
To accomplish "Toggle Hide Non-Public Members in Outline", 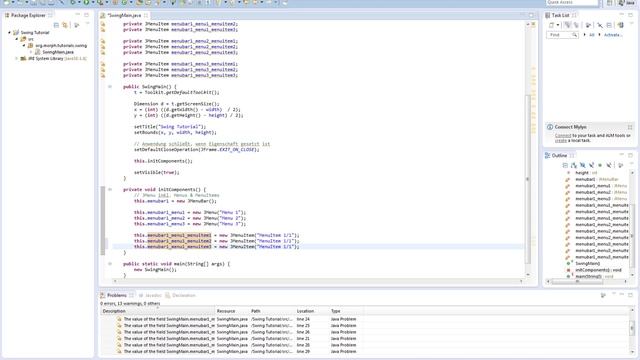I will pyautogui.click(x=600, y=165).
